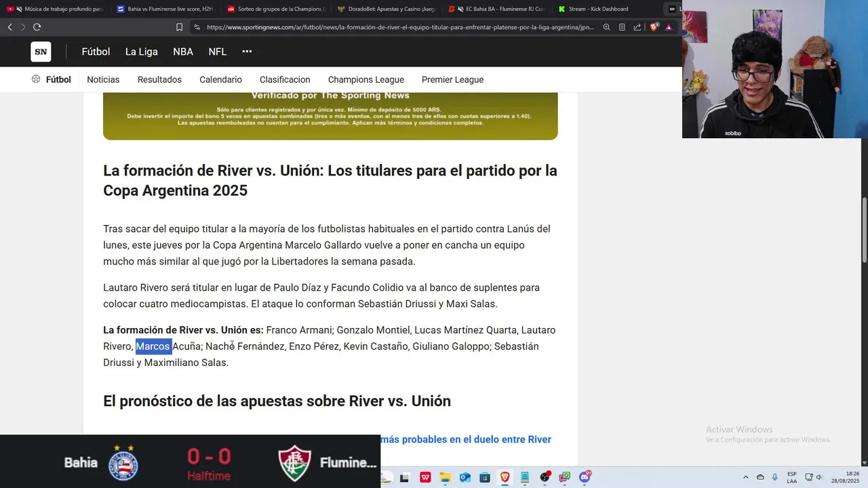868x488 pixels.
Task: Reload the page with the refresh icon
Action: tap(37, 27)
